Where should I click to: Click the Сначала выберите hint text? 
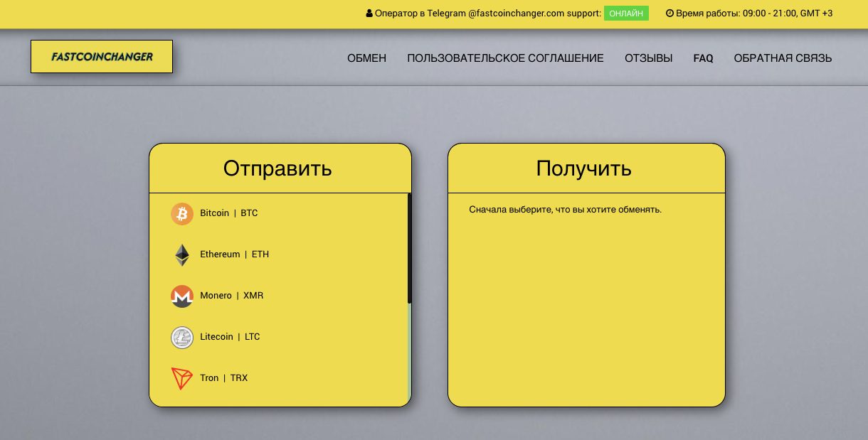[x=566, y=210]
